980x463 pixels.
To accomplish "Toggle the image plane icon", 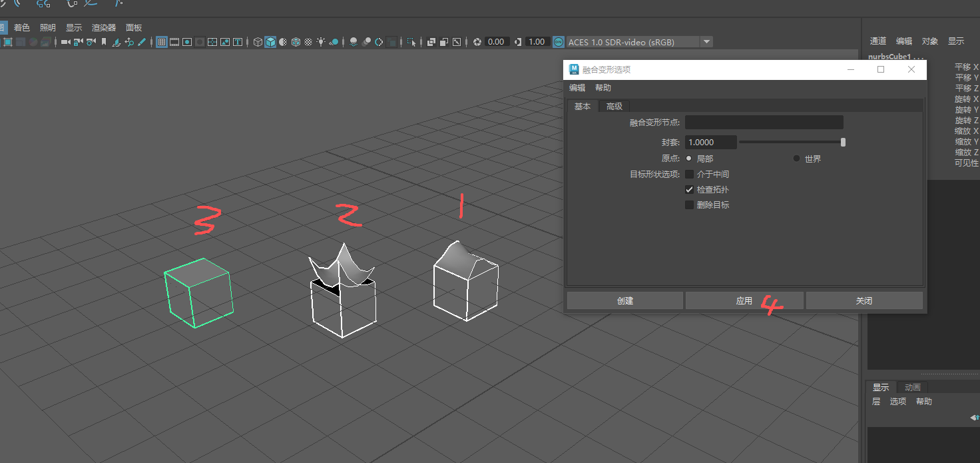I will click(x=116, y=42).
